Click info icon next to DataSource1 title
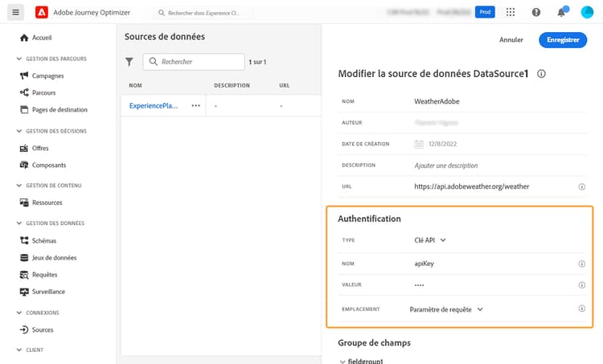 click(x=541, y=73)
